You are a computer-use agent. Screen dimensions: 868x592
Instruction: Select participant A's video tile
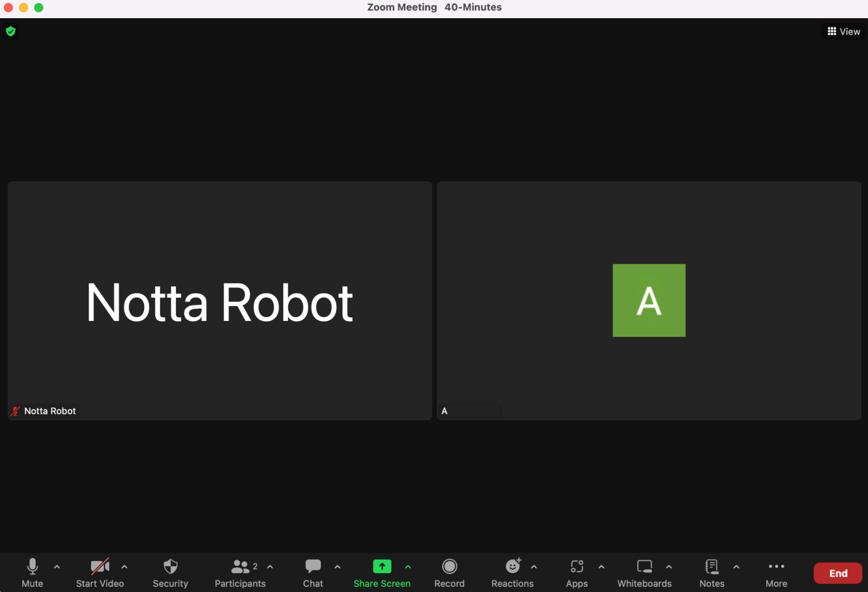coord(649,301)
